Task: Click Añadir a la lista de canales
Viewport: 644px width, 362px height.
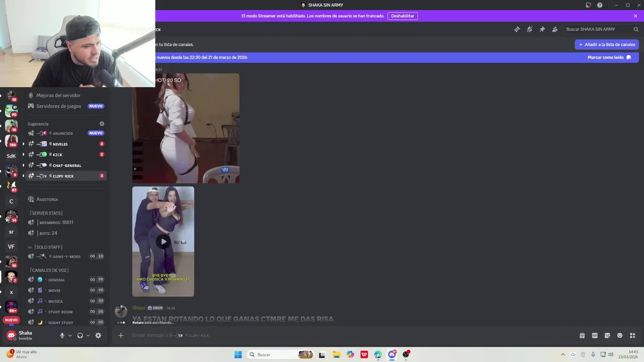Action: tap(607, 44)
